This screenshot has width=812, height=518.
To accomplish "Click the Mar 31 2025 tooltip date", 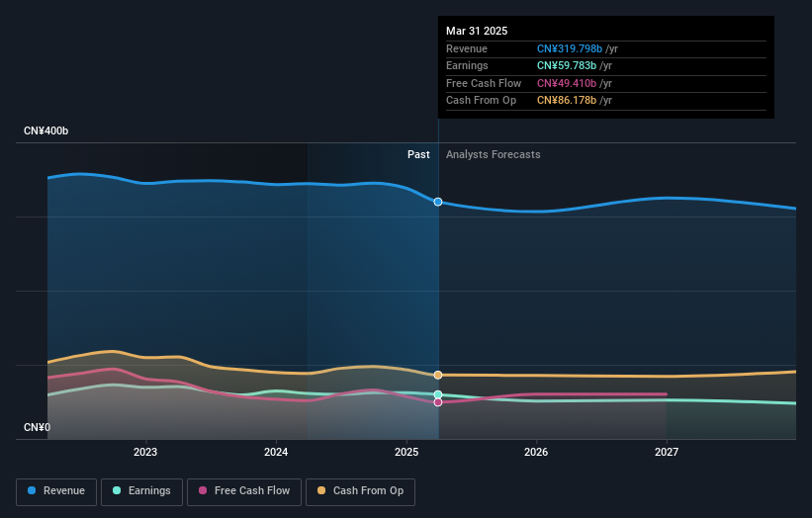I will click(477, 31).
